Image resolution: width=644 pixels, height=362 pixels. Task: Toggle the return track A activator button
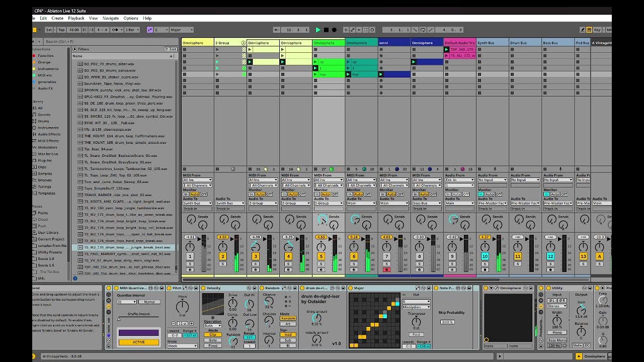(x=599, y=256)
